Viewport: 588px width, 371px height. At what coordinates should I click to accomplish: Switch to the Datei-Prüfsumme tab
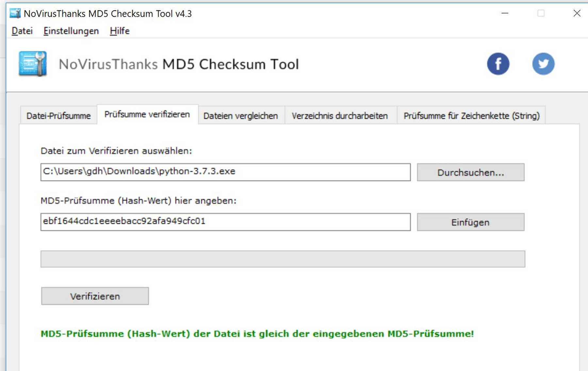[58, 116]
